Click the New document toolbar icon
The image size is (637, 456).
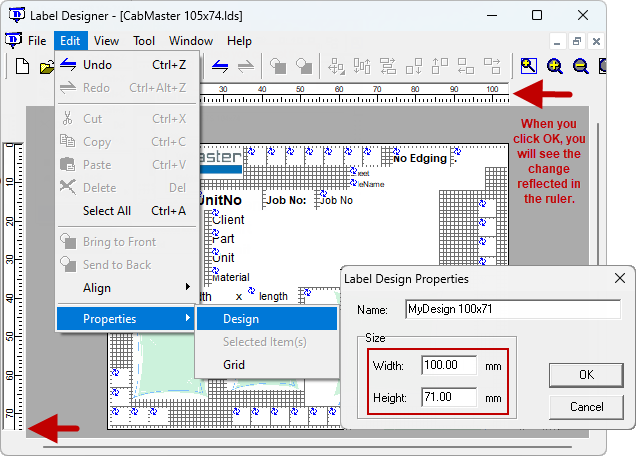22,66
